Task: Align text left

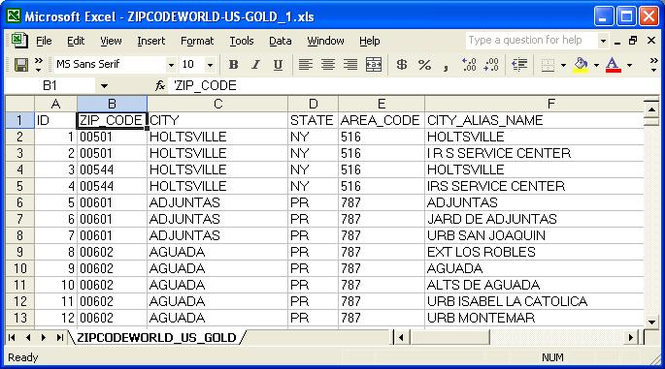Action: coord(305,65)
